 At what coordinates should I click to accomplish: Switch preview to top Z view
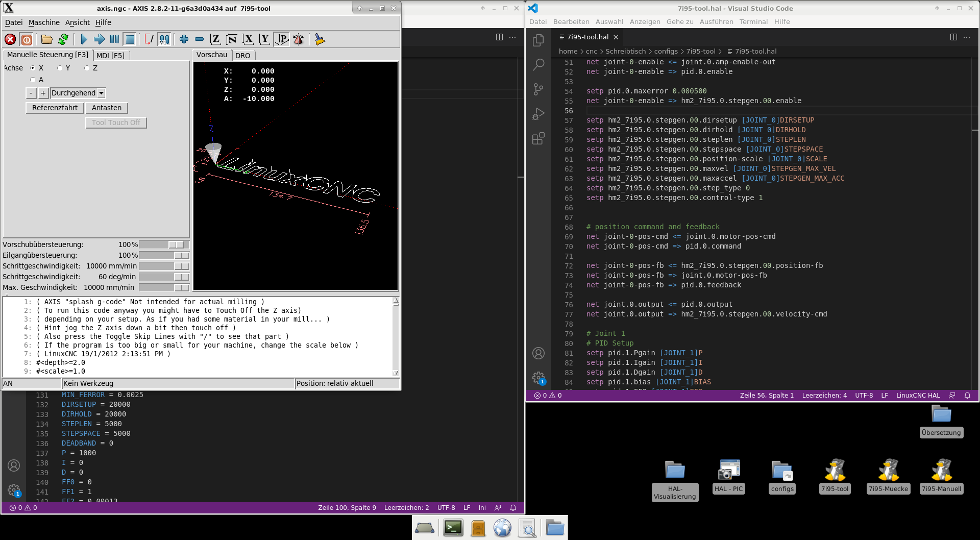[215, 39]
